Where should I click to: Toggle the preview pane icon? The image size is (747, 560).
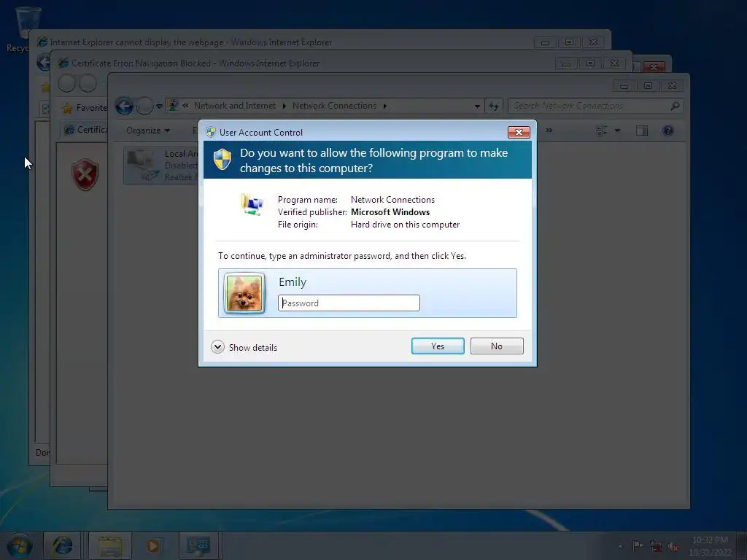point(642,131)
